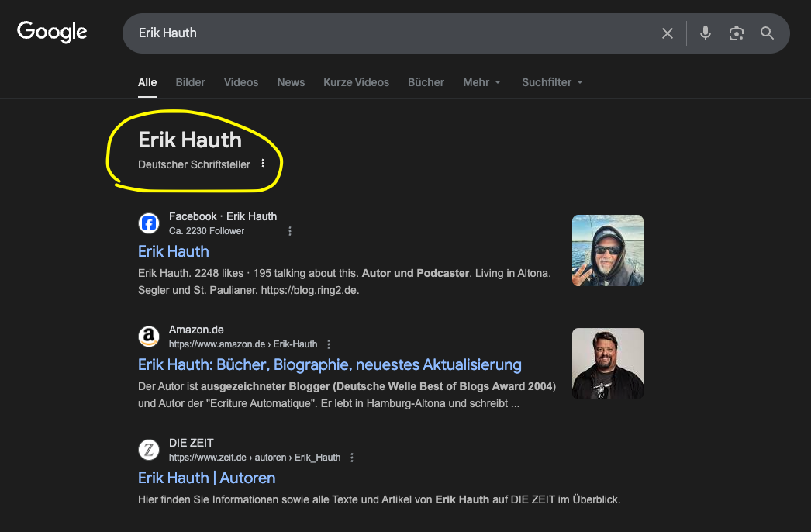
Task: Open the Erik Hauth Facebook result link
Action: (174, 251)
